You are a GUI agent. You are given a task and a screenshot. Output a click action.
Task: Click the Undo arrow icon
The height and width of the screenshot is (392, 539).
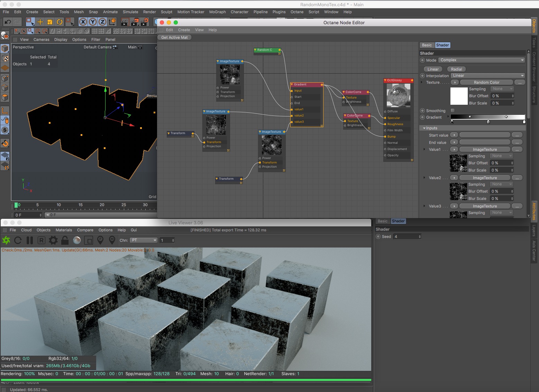tap(8, 22)
